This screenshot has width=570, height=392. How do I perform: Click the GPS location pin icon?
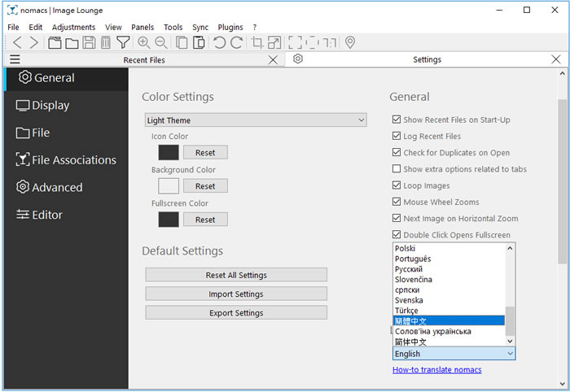tap(349, 42)
